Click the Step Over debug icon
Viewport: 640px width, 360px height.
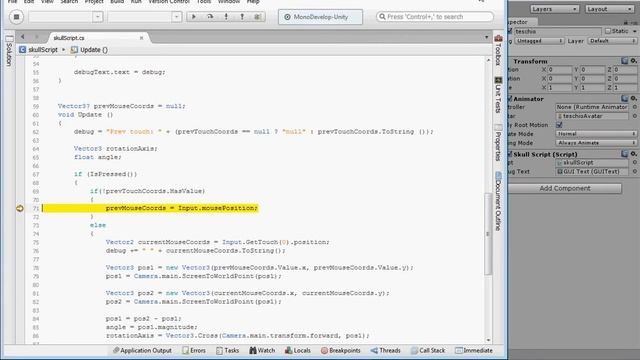tap(210, 17)
